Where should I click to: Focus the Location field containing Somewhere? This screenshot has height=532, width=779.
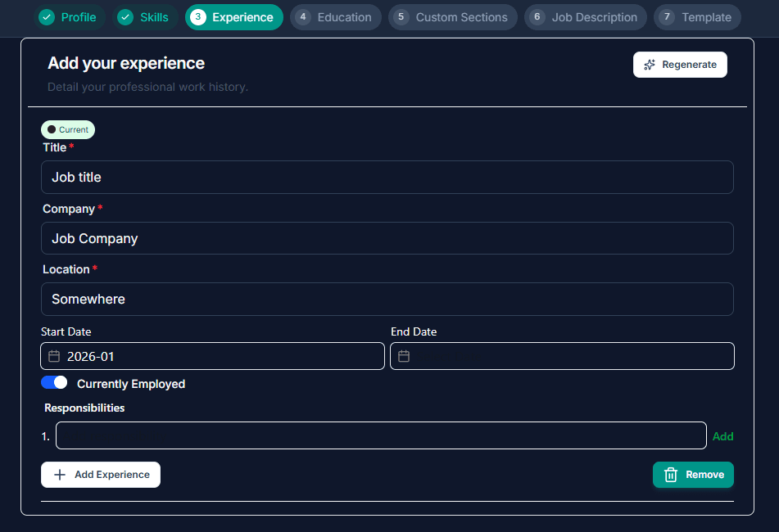(x=387, y=300)
